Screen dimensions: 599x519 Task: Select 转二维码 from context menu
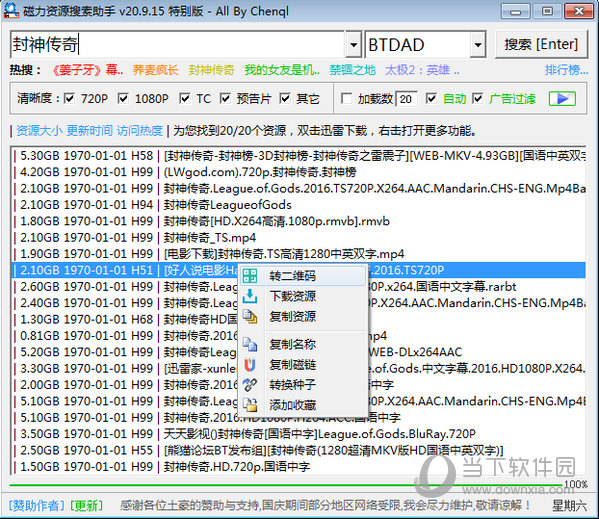(302, 276)
